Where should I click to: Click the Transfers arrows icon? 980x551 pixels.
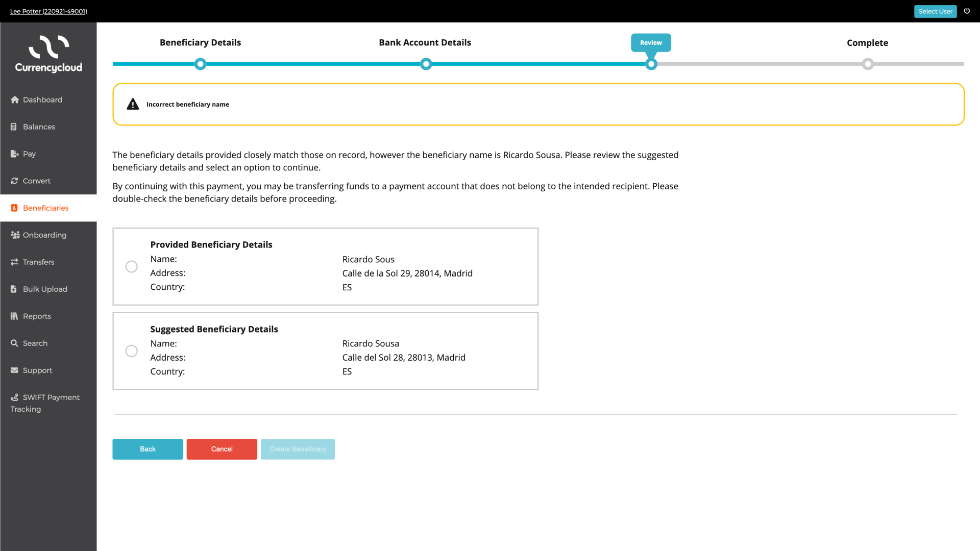coord(14,262)
